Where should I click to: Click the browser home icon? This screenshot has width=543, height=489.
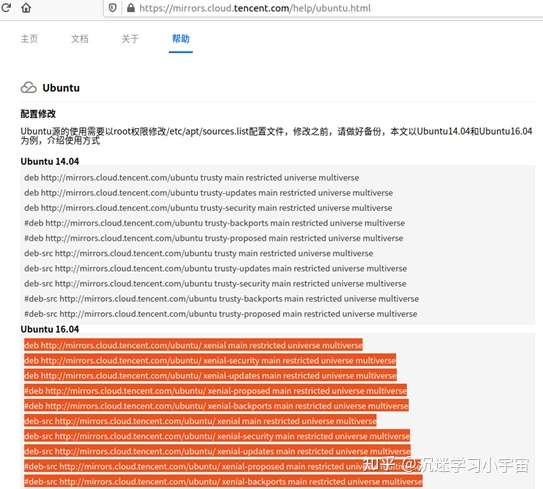(x=26, y=7)
